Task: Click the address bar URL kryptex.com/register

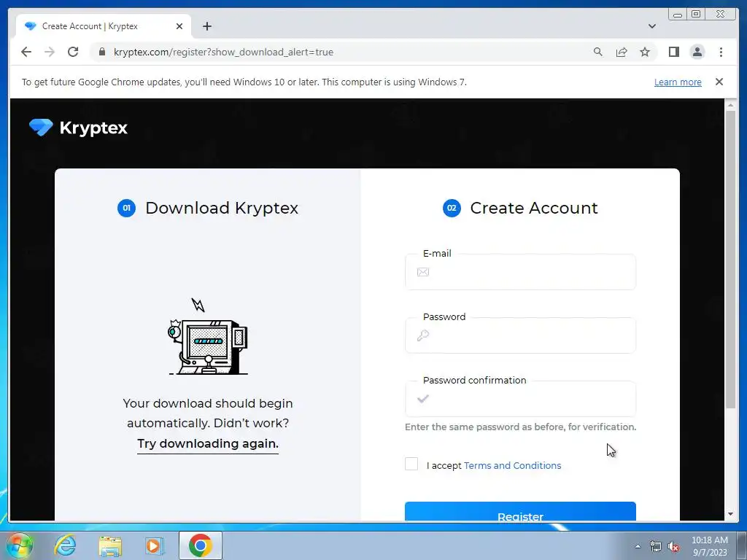Action: pos(223,52)
